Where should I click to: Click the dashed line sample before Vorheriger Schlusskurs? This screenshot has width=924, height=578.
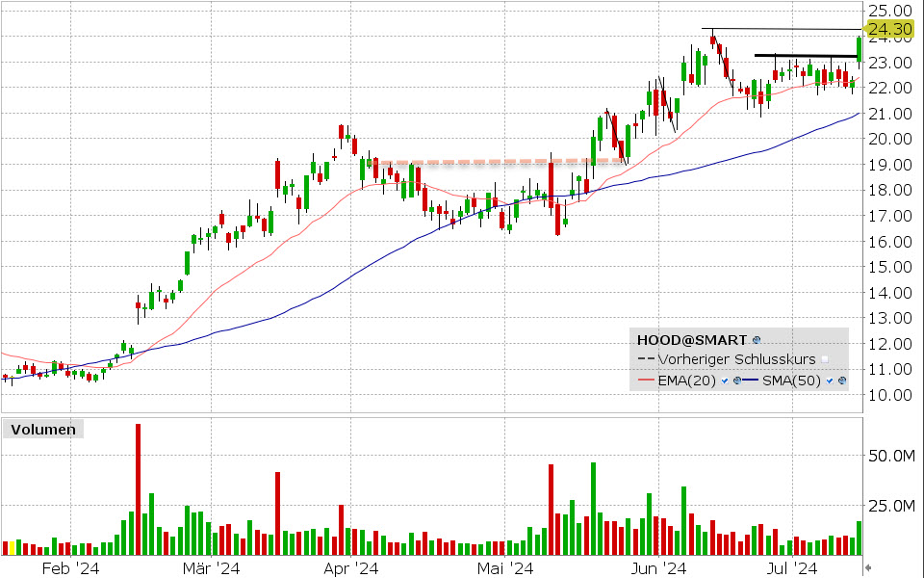pyautogui.click(x=647, y=359)
